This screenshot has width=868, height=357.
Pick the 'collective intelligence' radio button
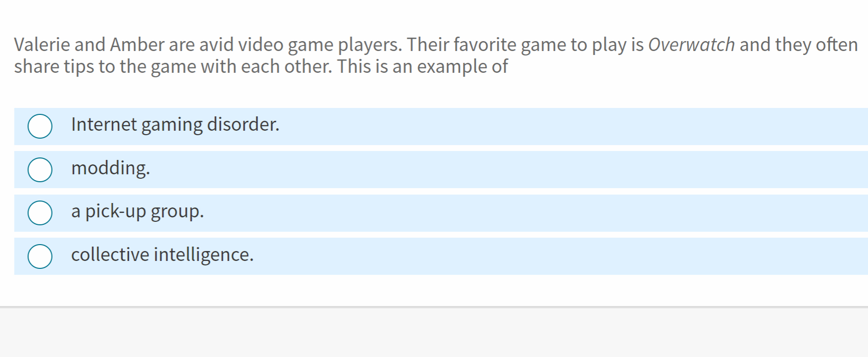click(x=40, y=256)
